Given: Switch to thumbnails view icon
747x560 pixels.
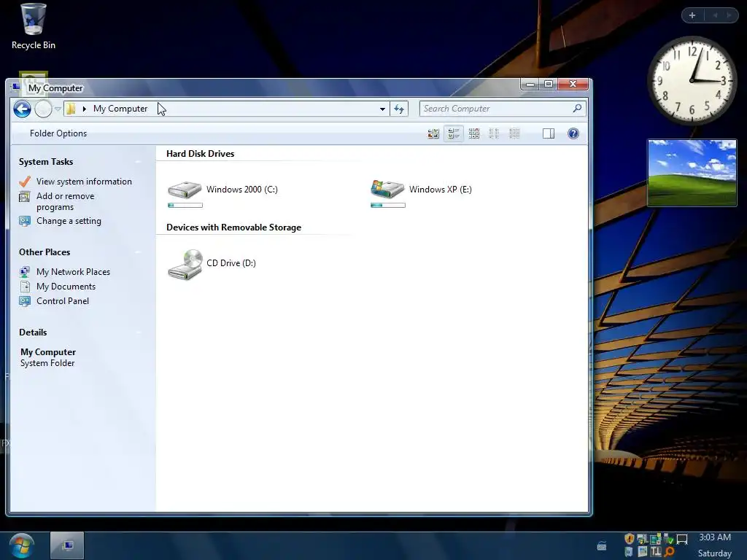Looking at the screenshot, I should [x=433, y=134].
